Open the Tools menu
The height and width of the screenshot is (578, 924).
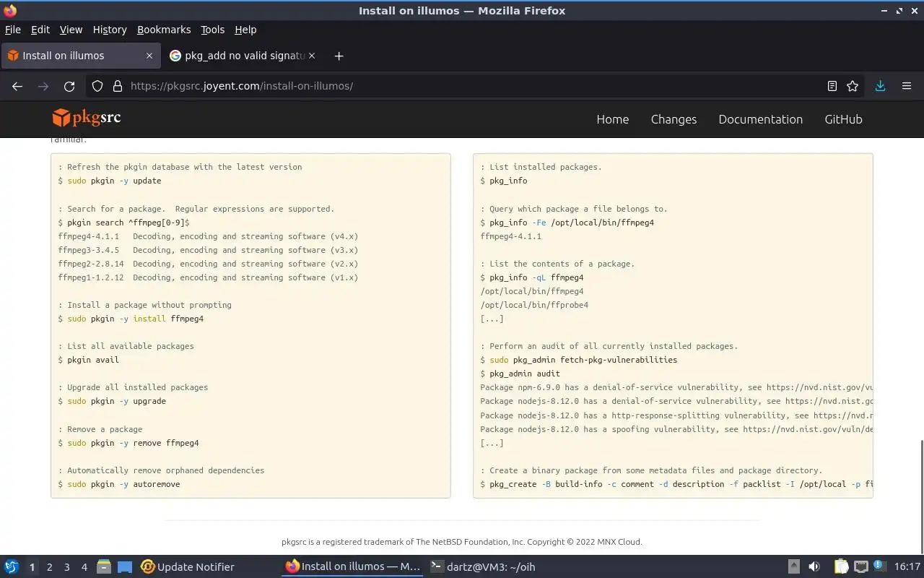point(212,30)
